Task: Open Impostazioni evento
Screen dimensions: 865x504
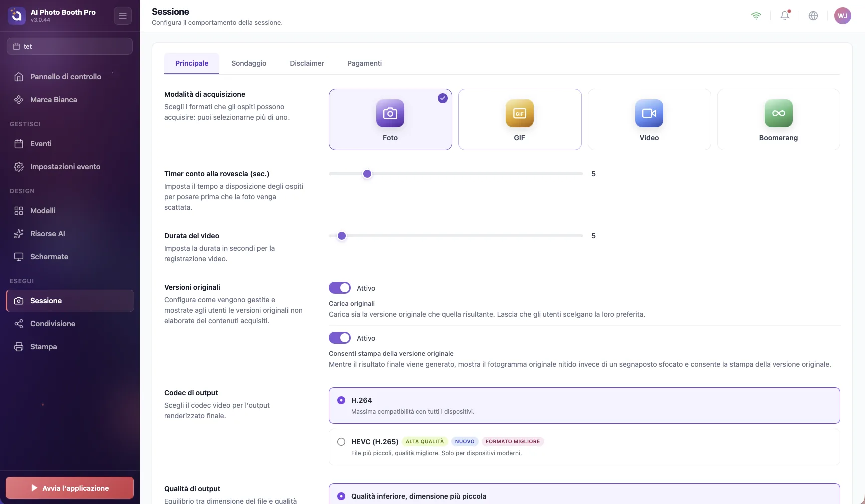Action: pyautogui.click(x=70, y=167)
